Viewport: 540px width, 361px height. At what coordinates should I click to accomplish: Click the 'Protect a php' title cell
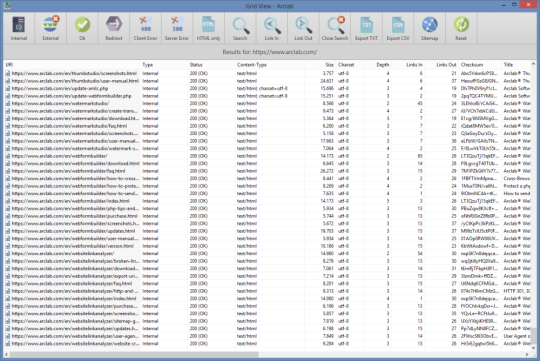tap(517, 186)
